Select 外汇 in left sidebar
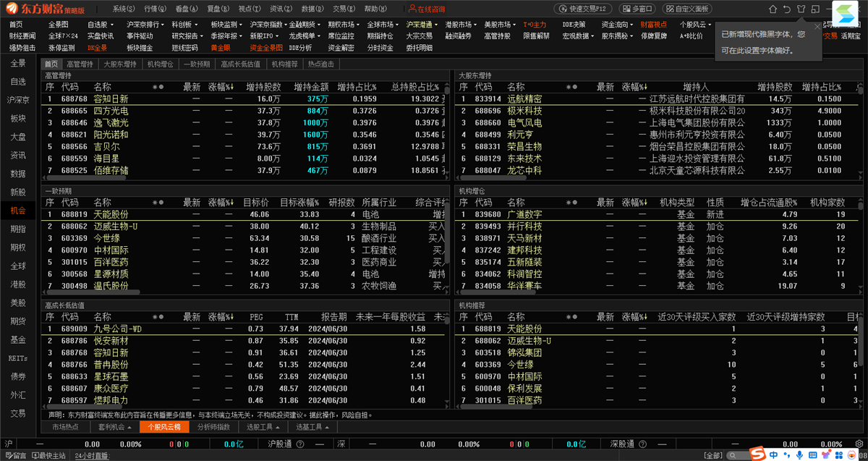 18,395
